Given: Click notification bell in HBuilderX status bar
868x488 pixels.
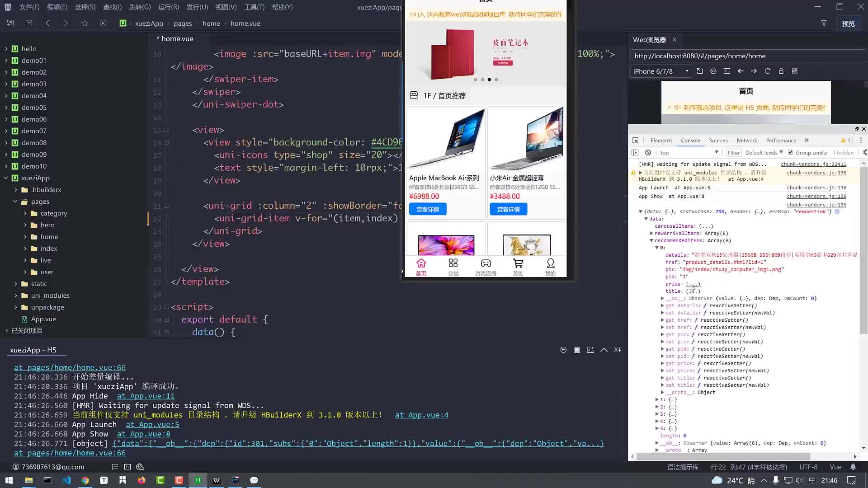Looking at the screenshot, I should (853, 467).
